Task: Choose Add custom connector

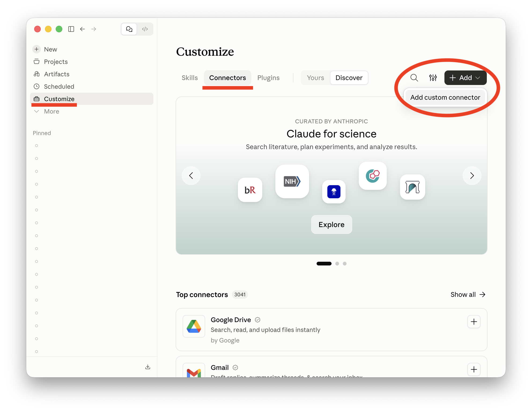Action: pyautogui.click(x=445, y=97)
